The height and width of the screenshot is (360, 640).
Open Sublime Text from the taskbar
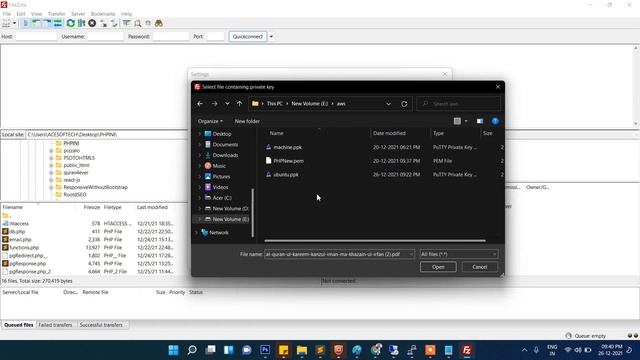point(320,350)
